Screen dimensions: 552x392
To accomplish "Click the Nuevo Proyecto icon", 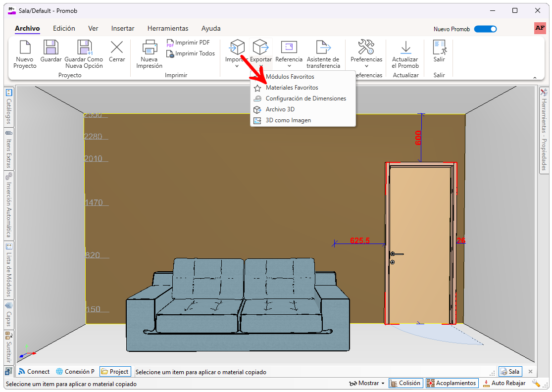I will [25, 48].
